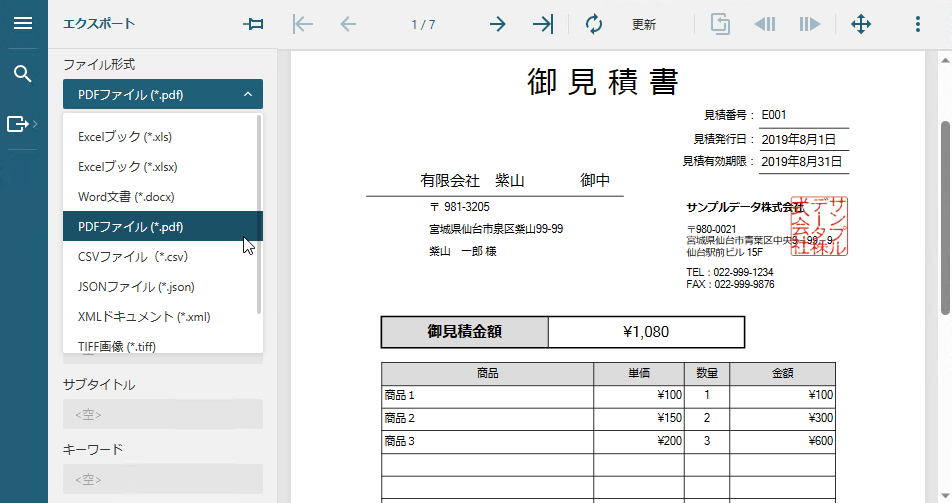Viewport: 952px width, 503px height.
Task: Pin the export panel
Action: (253, 24)
